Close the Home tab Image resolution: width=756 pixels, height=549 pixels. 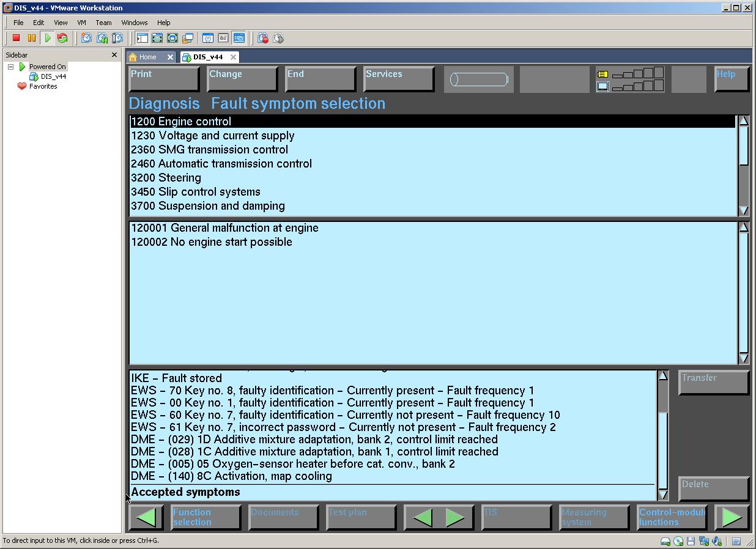coord(171,57)
